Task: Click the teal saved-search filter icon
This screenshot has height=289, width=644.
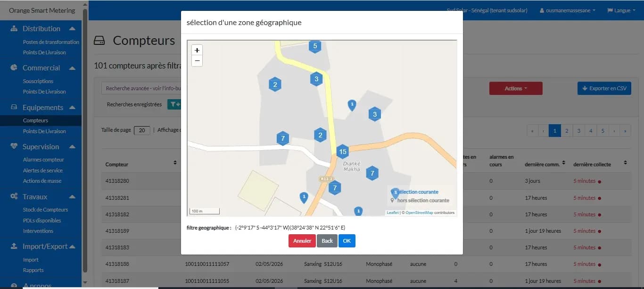Action: 174,104
